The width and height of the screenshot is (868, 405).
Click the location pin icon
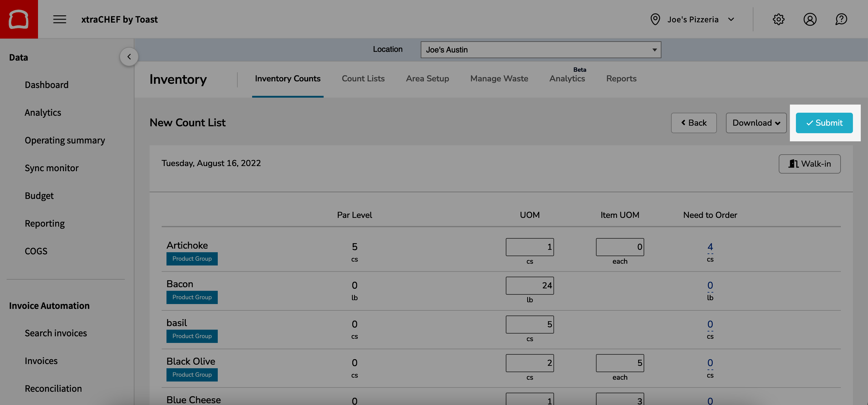pos(655,19)
